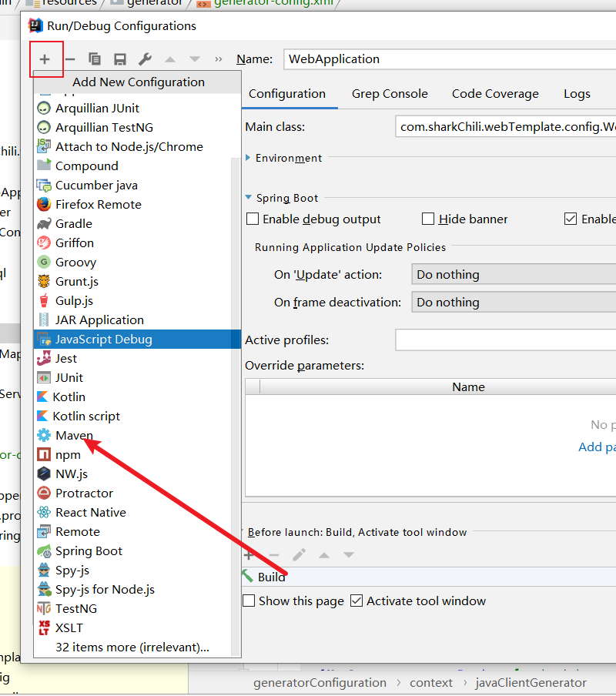Click the plus Add New Configuration icon
This screenshot has width=616, height=696.
(45, 59)
